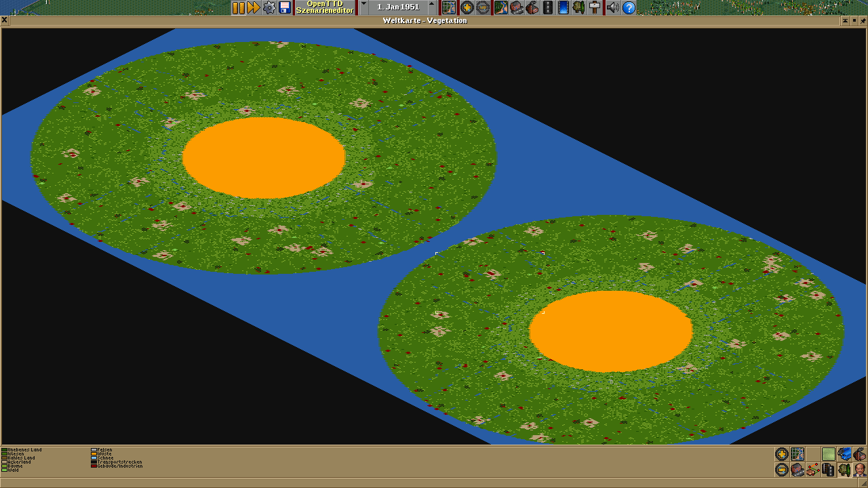This screenshot has height=488, width=868.
Task: Open game options via the gear icon
Action: (269, 7)
